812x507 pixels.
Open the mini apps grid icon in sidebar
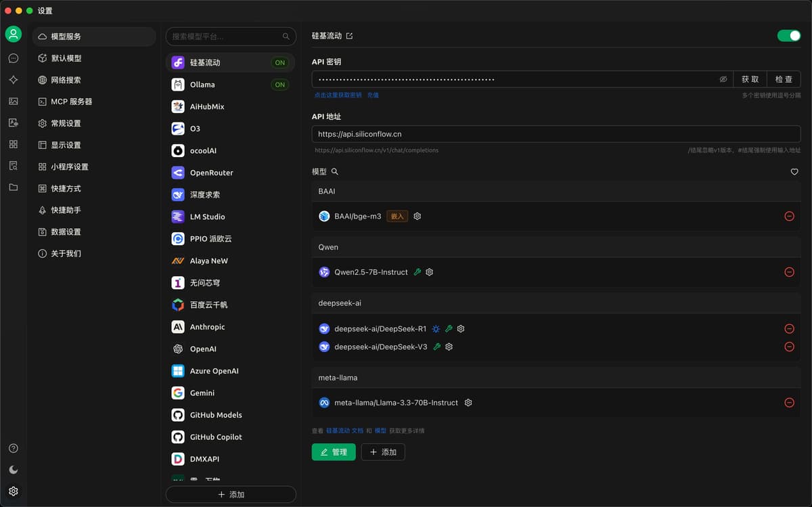(x=14, y=144)
